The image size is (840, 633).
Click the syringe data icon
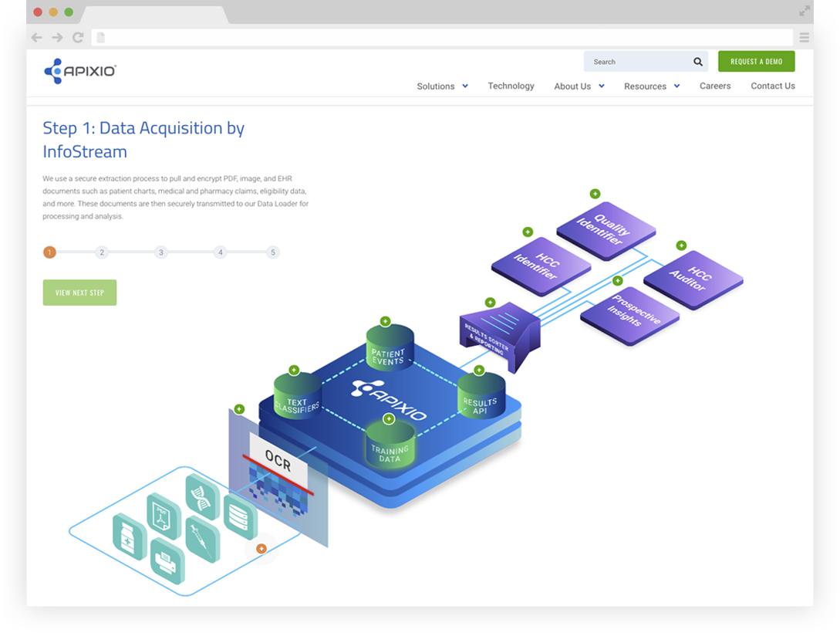pyautogui.click(x=203, y=540)
